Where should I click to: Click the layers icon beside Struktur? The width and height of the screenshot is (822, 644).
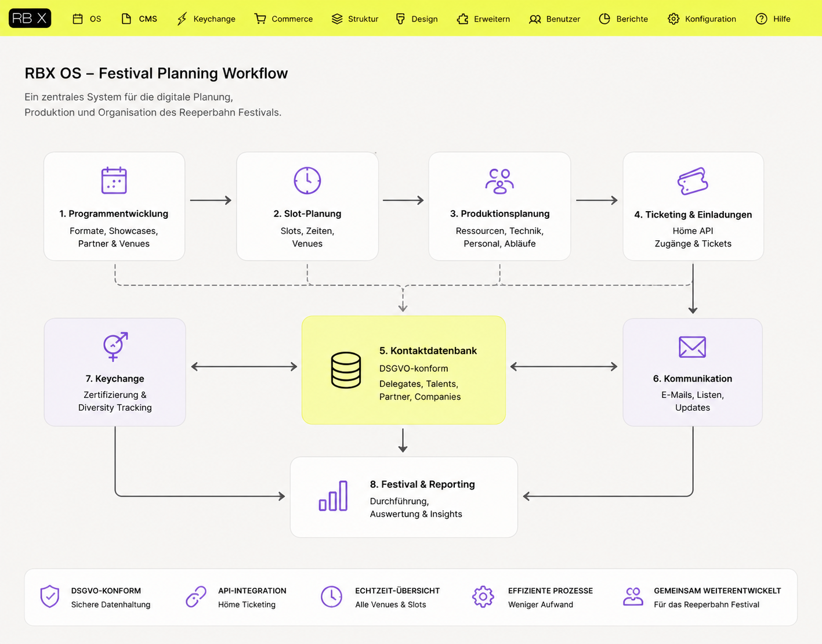pyautogui.click(x=337, y=19)
